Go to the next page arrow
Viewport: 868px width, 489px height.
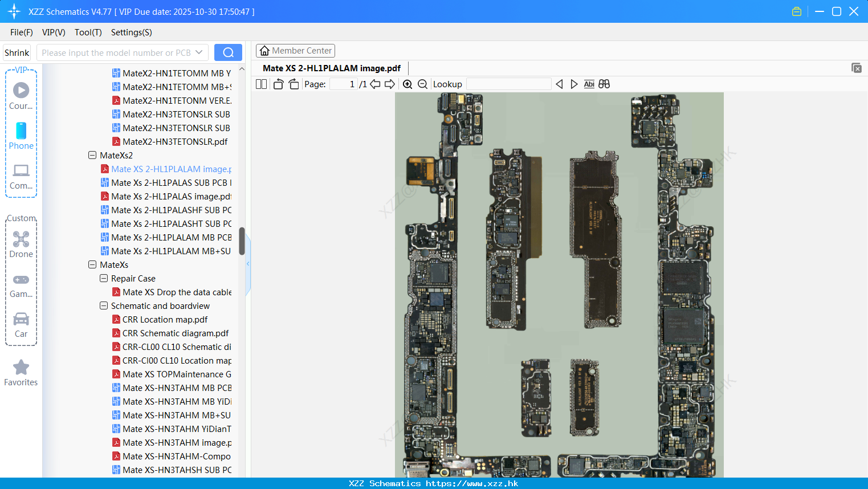[390, 84]
